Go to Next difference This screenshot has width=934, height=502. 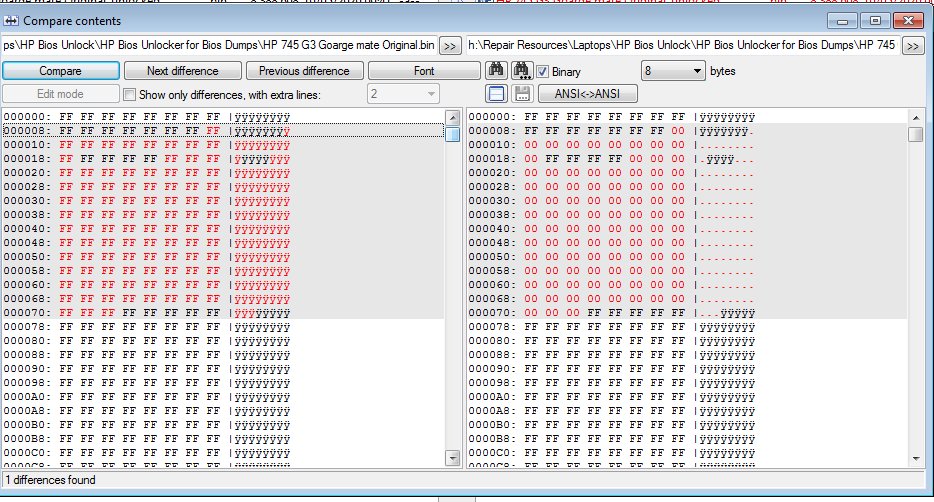point(183,70)
